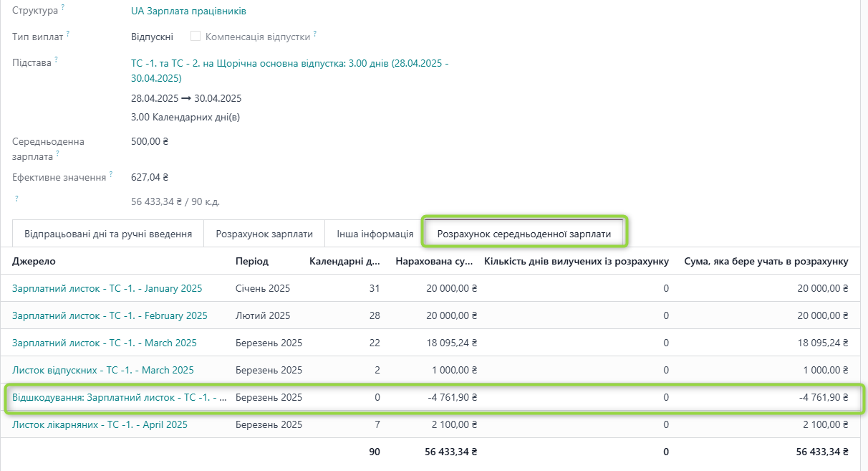Screen dimensions: 868x471
Task: Open the Щорічна основна відпустка basis link
Action: [289, 63]
